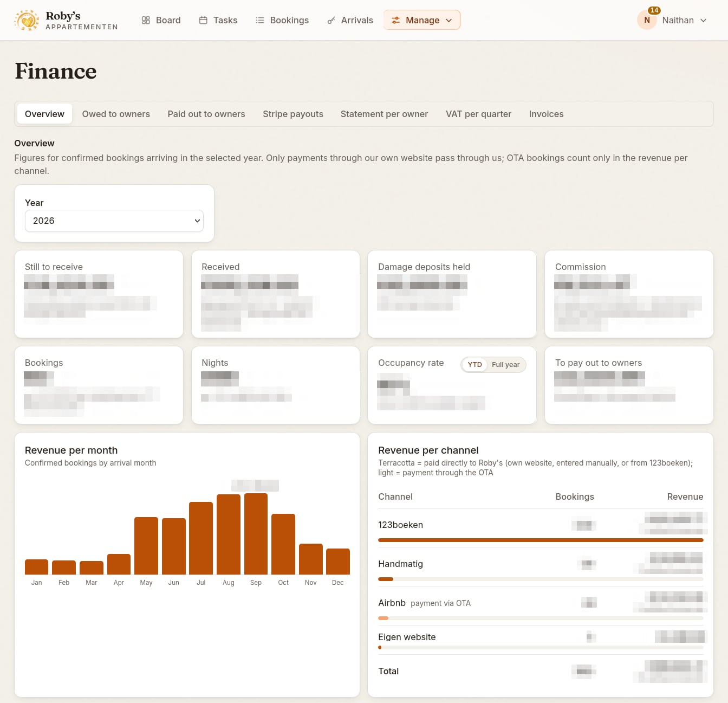Viewport: 728px width, 703px height.
Task: Go to the Board page
Action: click(x=161, y=20)
